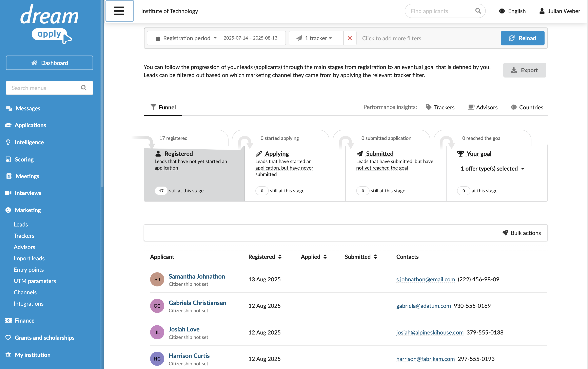Click the search magnifier in Find applicants
This screenshot has height=369, width=588.
click(478, 11)
